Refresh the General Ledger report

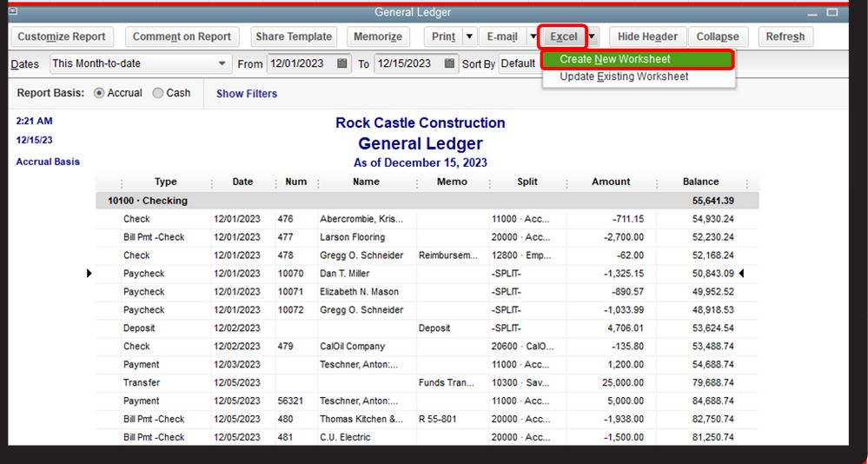pos(785,36)
